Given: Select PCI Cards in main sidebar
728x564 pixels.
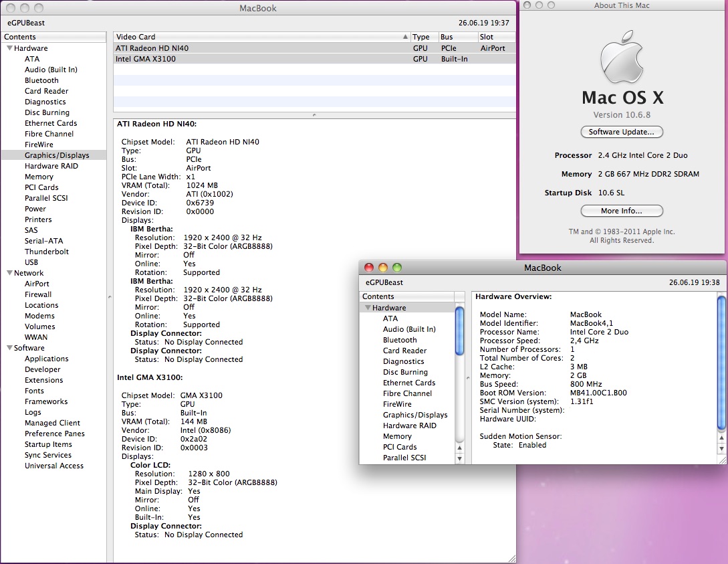Looking at the screenshot, I should coord(41,187).
